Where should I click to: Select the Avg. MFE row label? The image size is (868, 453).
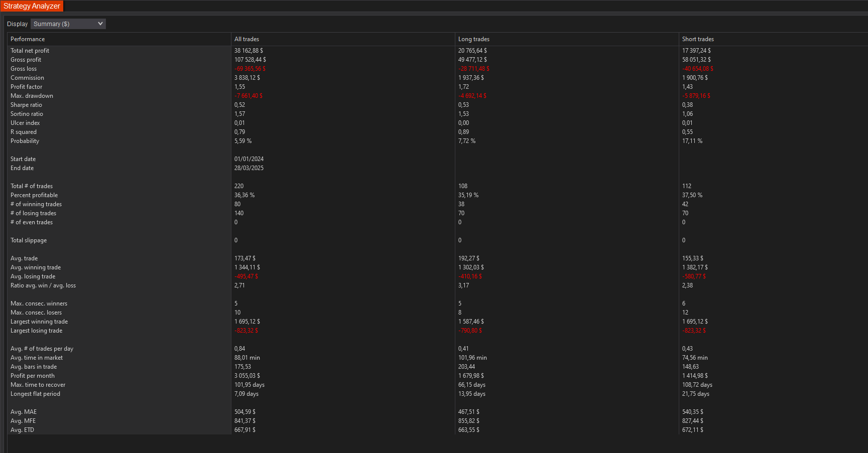click(23, 421)
